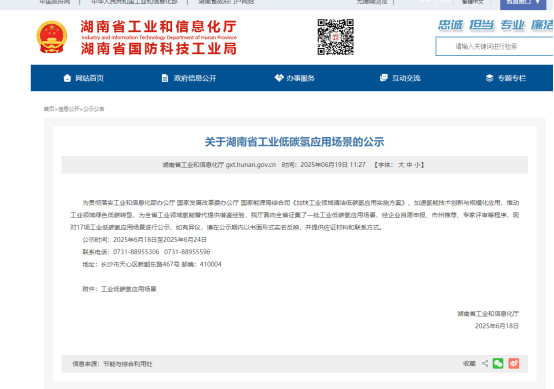Click the site name 湖南省工业和信息化厅 header
This screenshot has height=389, width=554.
[x=159, y=27]
